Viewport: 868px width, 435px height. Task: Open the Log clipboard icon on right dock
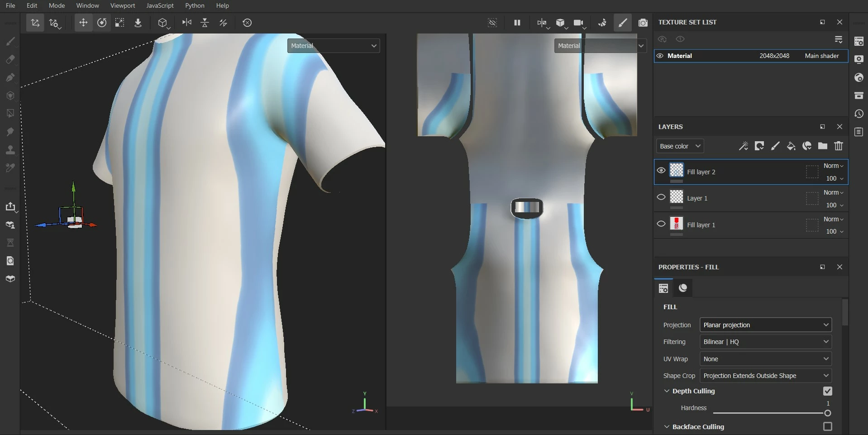tap(859, 132)
